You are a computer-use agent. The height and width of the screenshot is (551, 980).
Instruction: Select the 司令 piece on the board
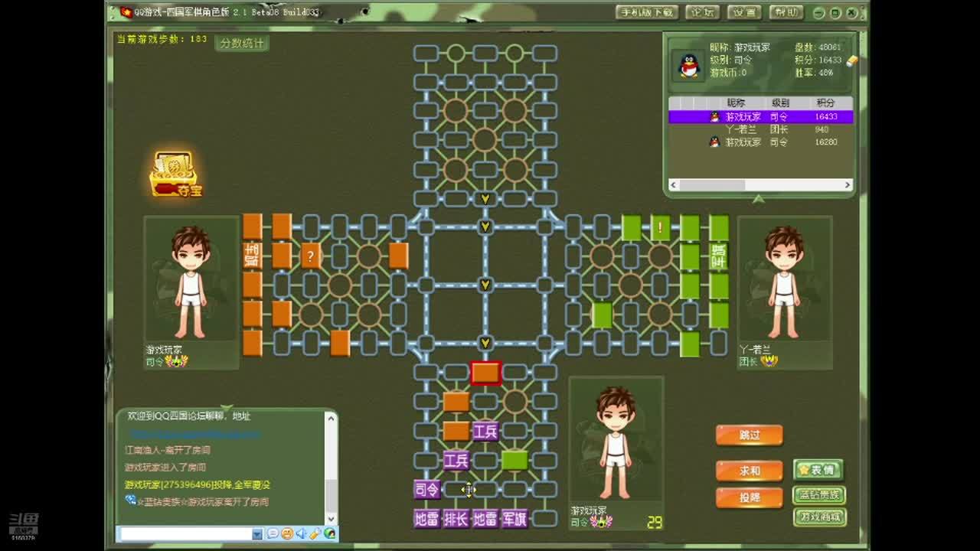point(426,489)
